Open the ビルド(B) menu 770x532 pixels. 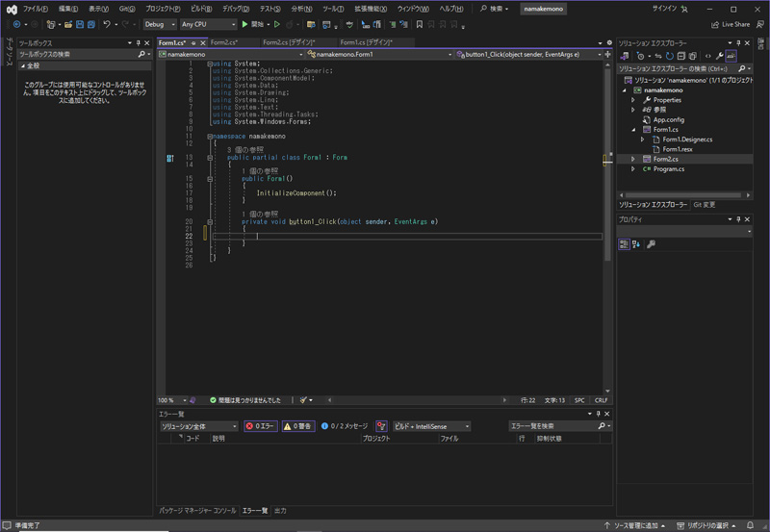coord(201,9)
